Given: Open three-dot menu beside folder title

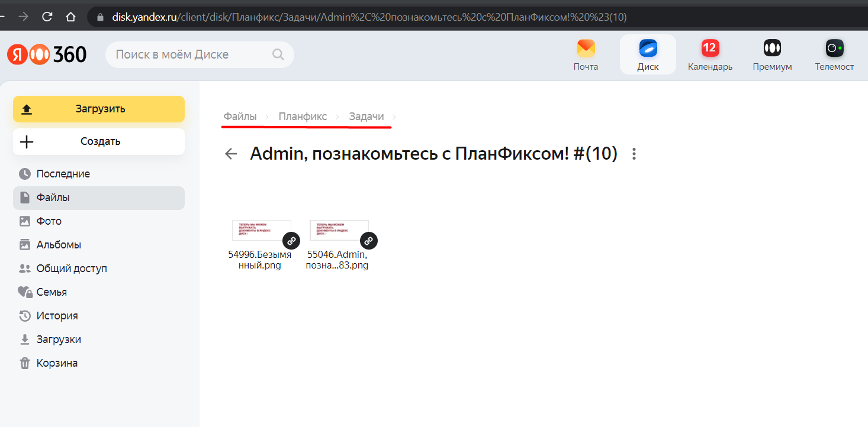Looking at the screenshot, I should tap(634, 154).
